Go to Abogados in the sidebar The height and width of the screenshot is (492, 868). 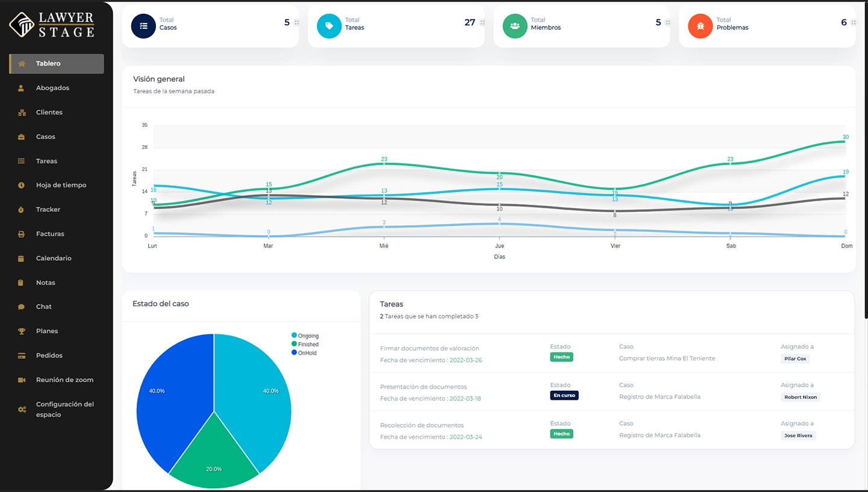(52, 88)
